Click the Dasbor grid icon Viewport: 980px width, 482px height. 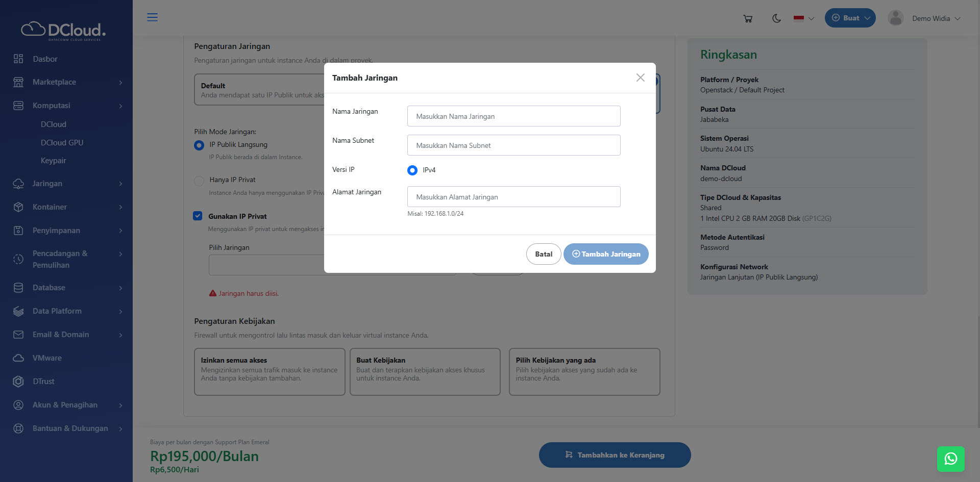point(18,59)
